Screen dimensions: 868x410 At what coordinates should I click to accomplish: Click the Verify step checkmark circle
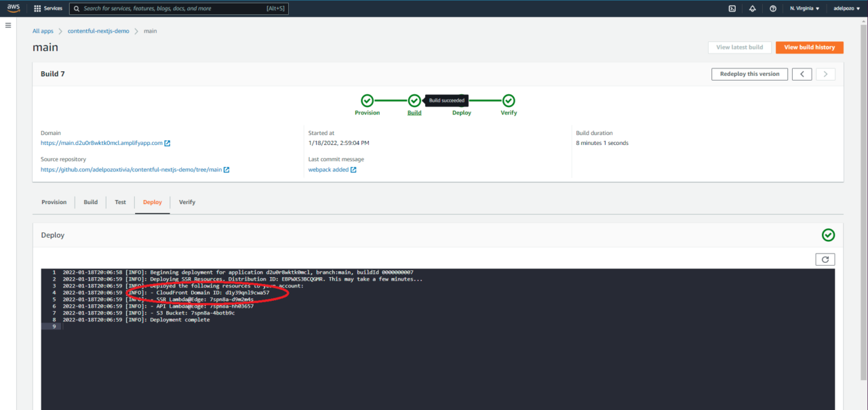point(509,100)
